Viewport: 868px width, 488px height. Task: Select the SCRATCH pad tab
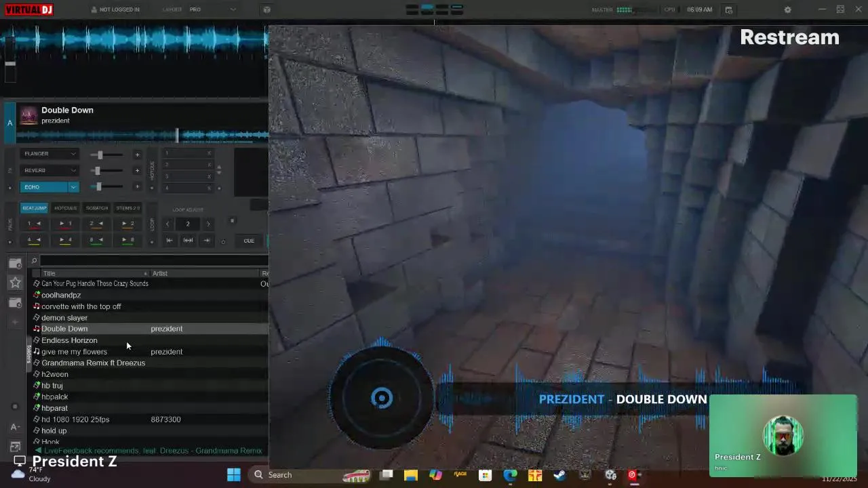pyautogui.click(x=96, y=208)
